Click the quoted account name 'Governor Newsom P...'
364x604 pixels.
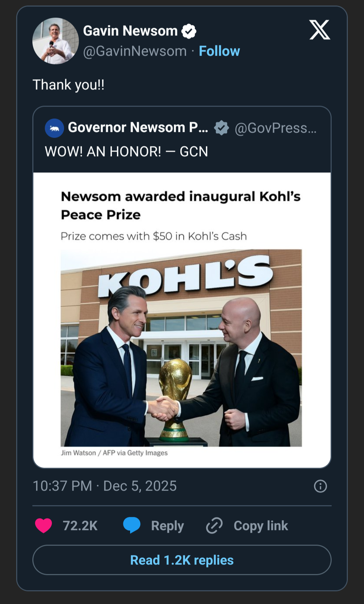coord(138,128)
